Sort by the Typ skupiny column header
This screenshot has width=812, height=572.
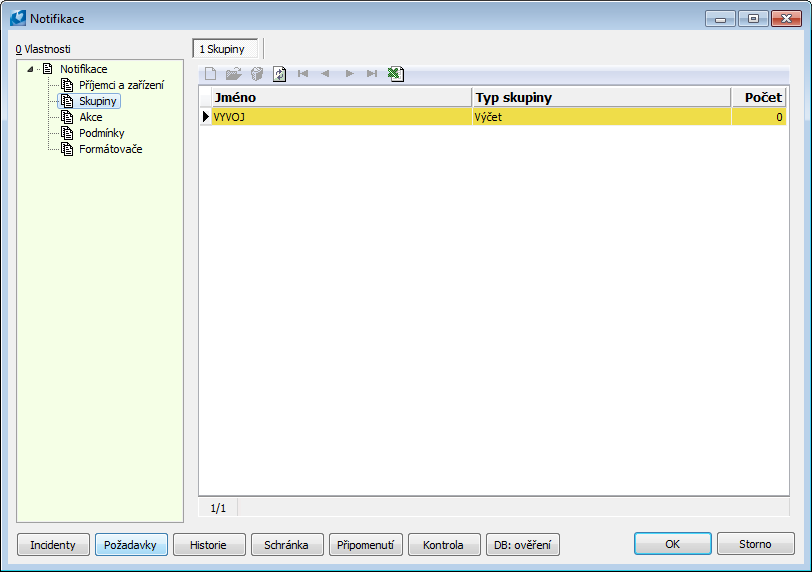tap(602, 97)
